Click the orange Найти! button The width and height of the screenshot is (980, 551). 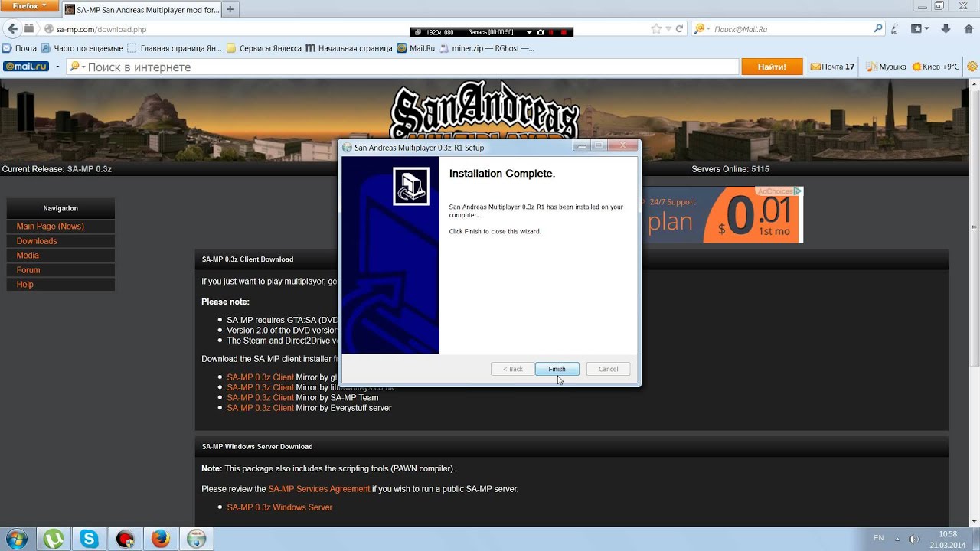pos(772,67)
